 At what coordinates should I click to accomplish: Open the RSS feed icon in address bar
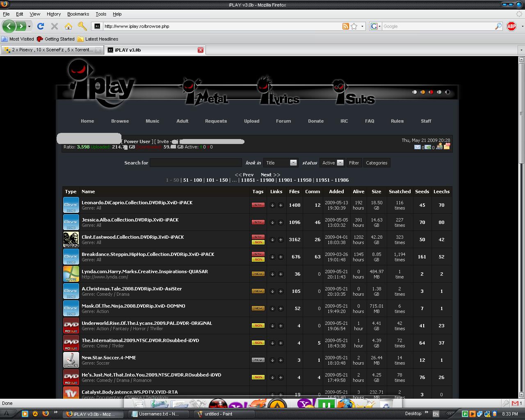point(346,26)
